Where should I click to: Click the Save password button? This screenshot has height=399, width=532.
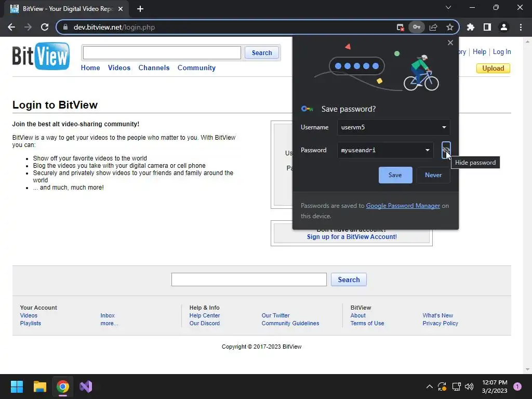coord(395,175)
